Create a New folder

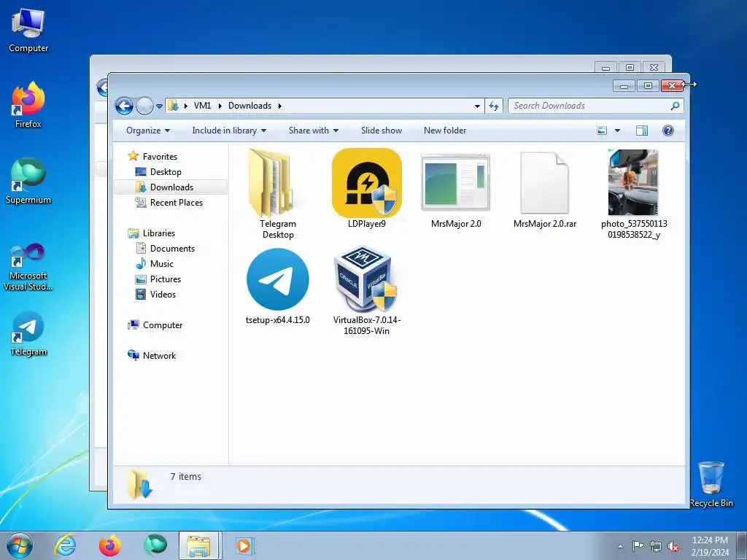[x=445, y=131]
